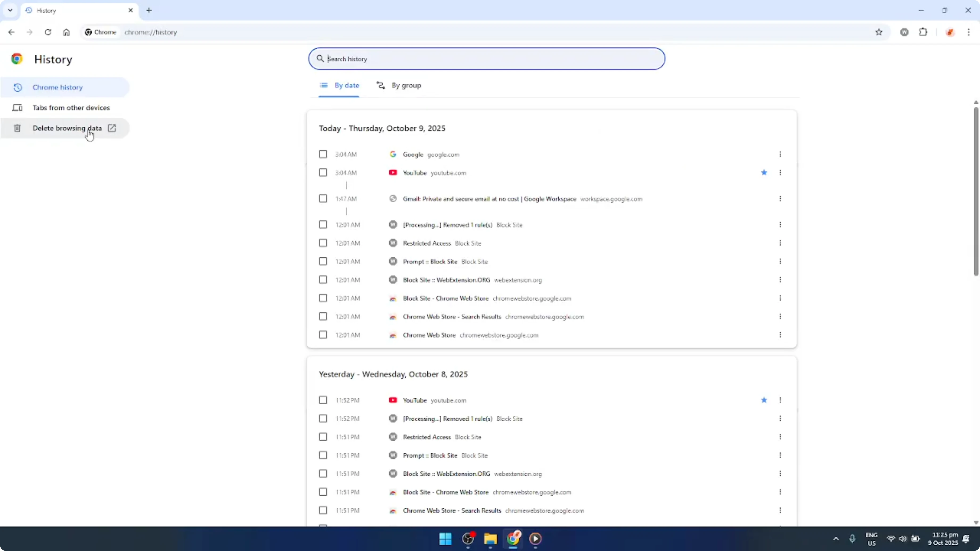Screen dimensions: 980x551
Task: Click YouTube favicon on 3:04 AM entry
Action: pos(393,173)
